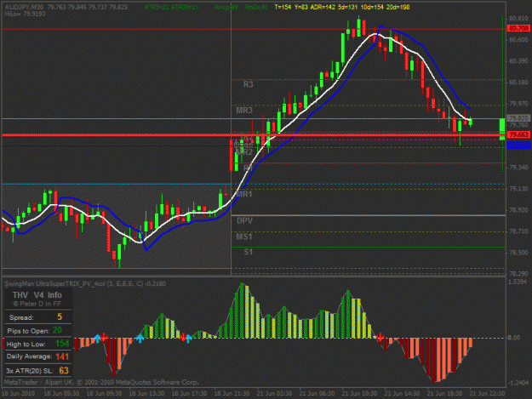Viewport: 532px width, 399px height.
Task: Click the green ATR5=22 ATR20=21 readout
Action: click(x=172, y=7)
